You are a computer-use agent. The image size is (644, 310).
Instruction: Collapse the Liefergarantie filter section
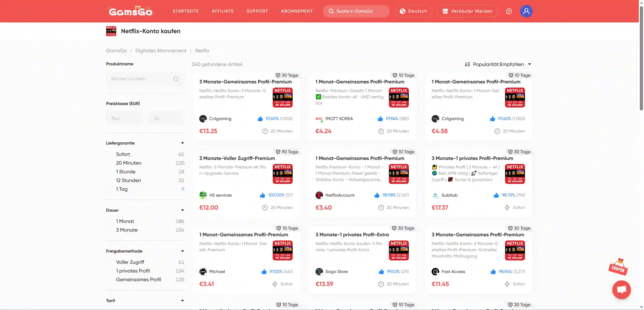click(183, 143)
